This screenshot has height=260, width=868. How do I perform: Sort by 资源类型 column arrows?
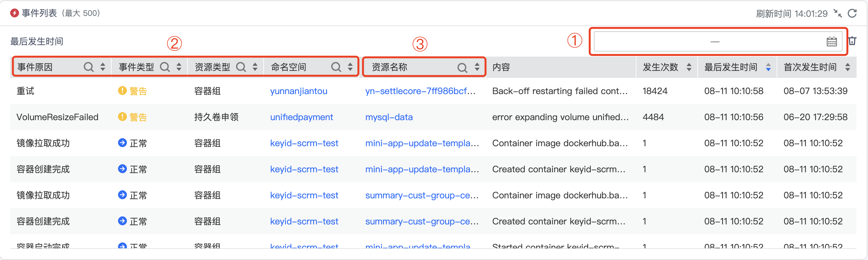(x=255, y=67)
